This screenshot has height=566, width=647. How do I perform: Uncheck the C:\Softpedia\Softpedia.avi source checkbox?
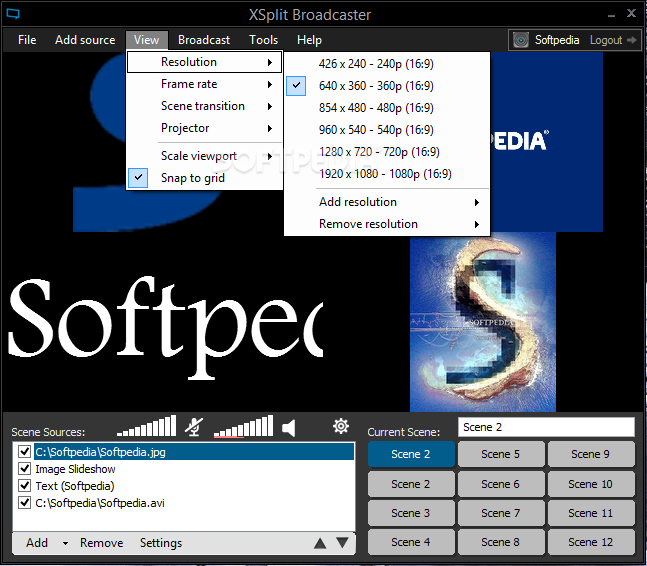tap(24, 502)
